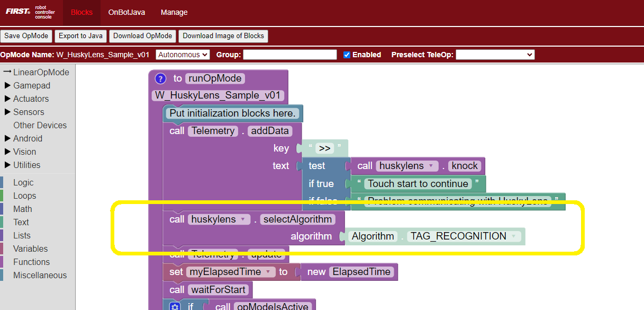
Task: Click Download Image of Blocks button
Action: click(223, 36)
